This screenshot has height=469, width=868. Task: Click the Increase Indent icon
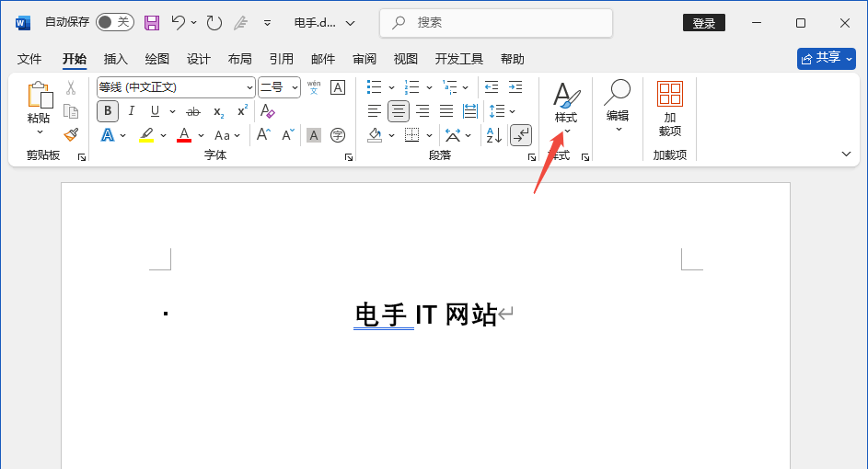click(x=515, y=87)
